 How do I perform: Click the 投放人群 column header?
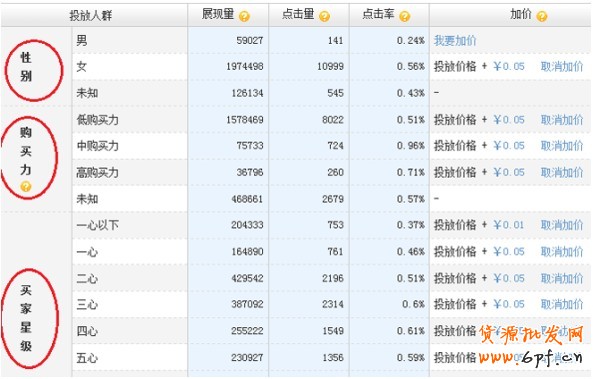click(91, 16)
